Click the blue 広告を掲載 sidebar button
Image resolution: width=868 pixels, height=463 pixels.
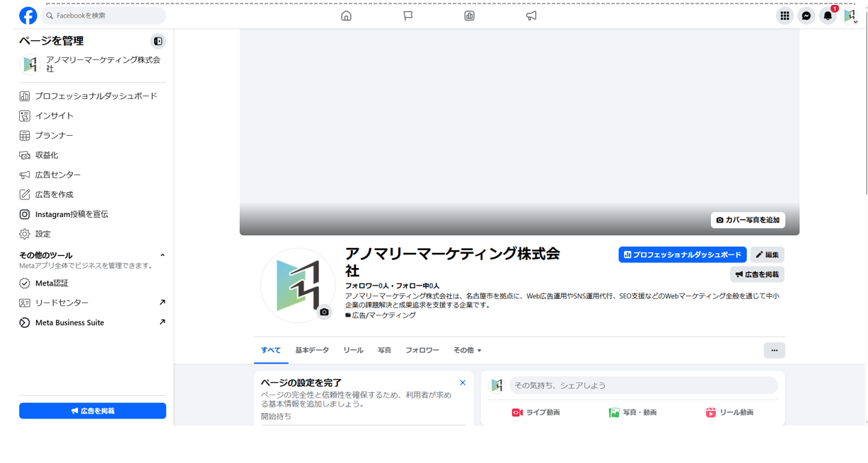pyautogui.click(x=93, y=411)
